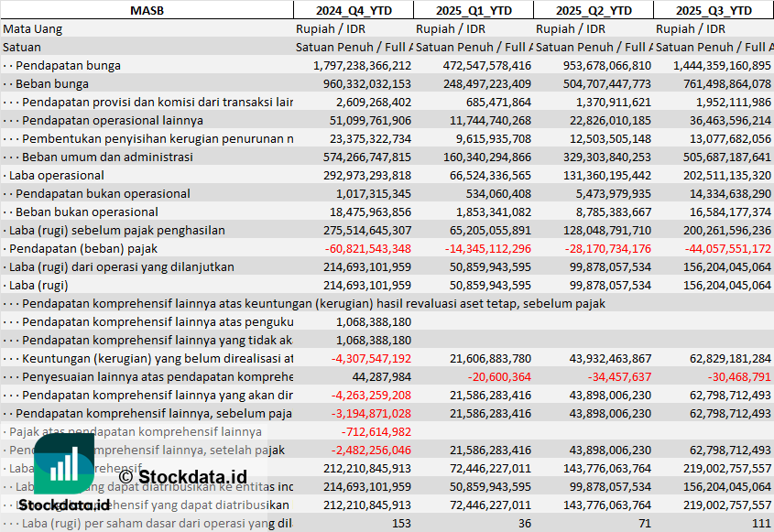
Task: Click the Laba operasional row label
Action: 57,175
